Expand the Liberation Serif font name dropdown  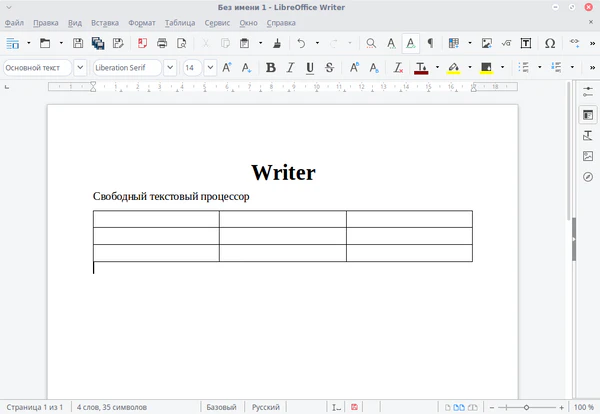[x=169, y=68]
